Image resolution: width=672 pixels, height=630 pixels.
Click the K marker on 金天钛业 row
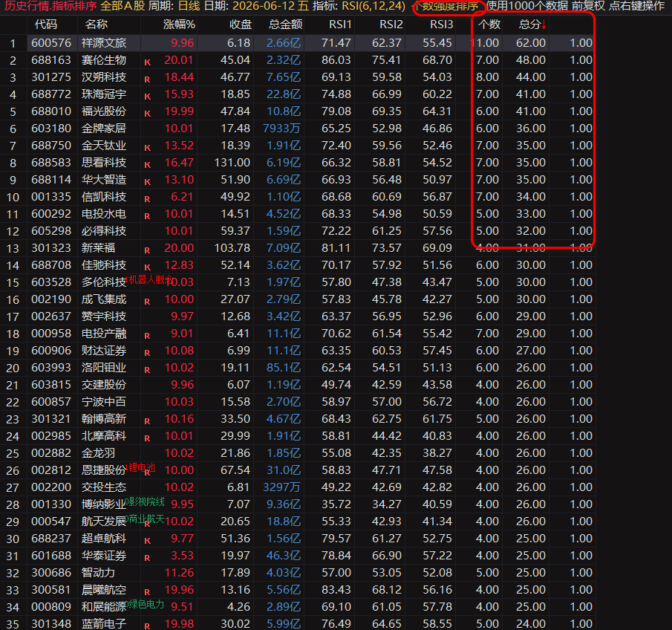148,148
